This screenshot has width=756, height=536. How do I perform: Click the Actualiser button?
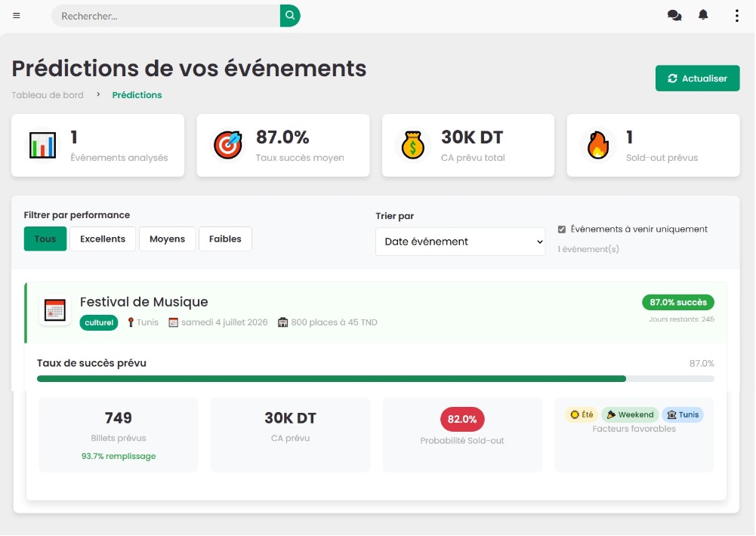click(x=697, y=78)
